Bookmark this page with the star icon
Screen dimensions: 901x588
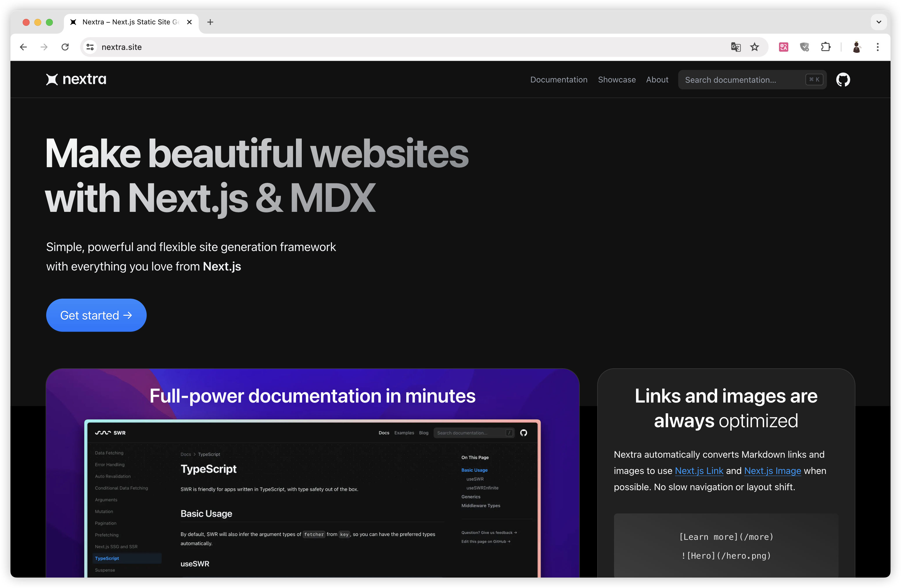coord(755,47)
